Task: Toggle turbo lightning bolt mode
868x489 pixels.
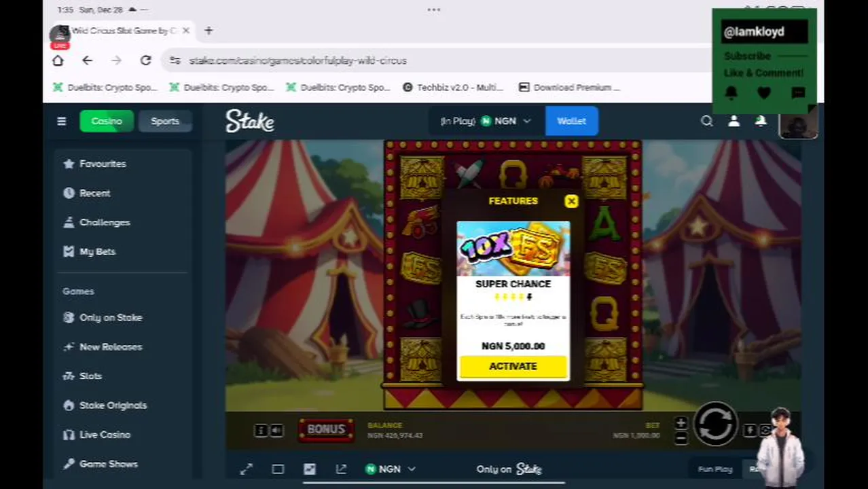Action: coord(750,430)
